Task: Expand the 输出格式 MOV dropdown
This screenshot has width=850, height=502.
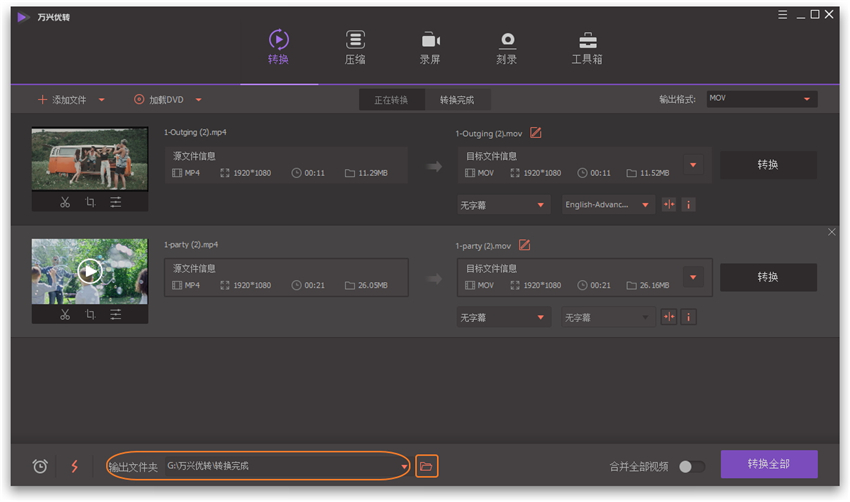Action: coord(806,99)
